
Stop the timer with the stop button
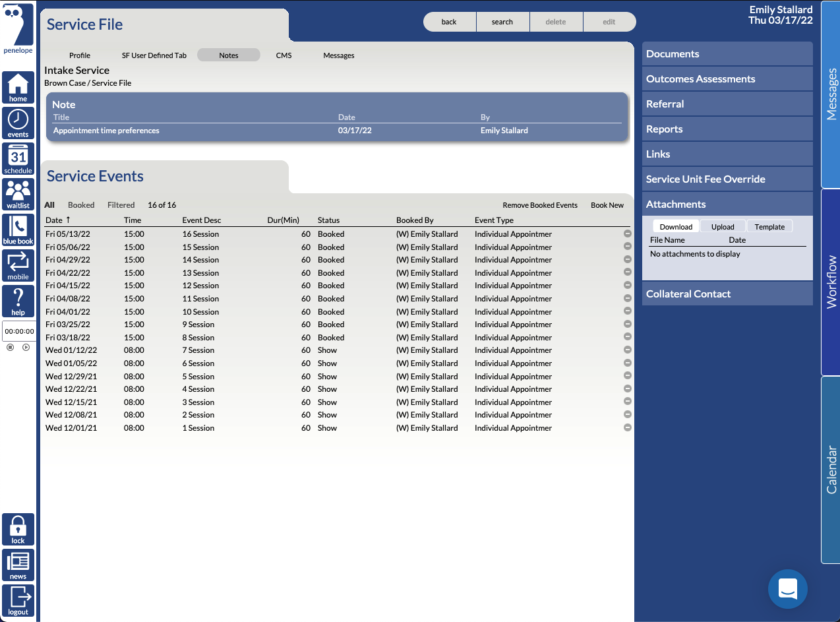10,347
